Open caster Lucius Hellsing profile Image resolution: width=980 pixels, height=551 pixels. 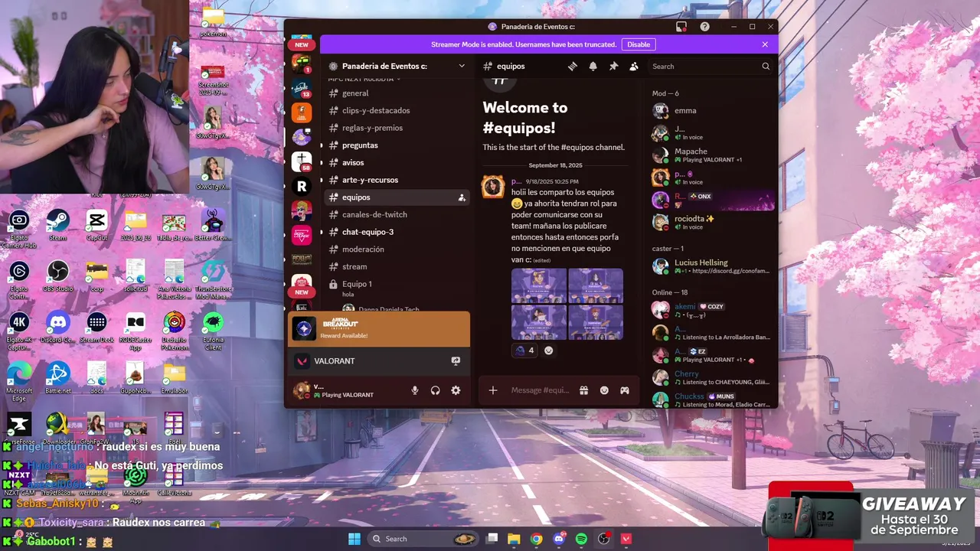pyautogui.click(x=711, y=266)
